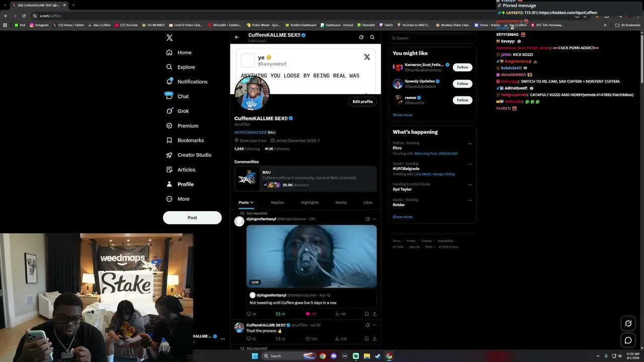Image resolution: width=644 pixels, height=362 pixels.
Task: Switch to the Likes tab
Action: 368,202
